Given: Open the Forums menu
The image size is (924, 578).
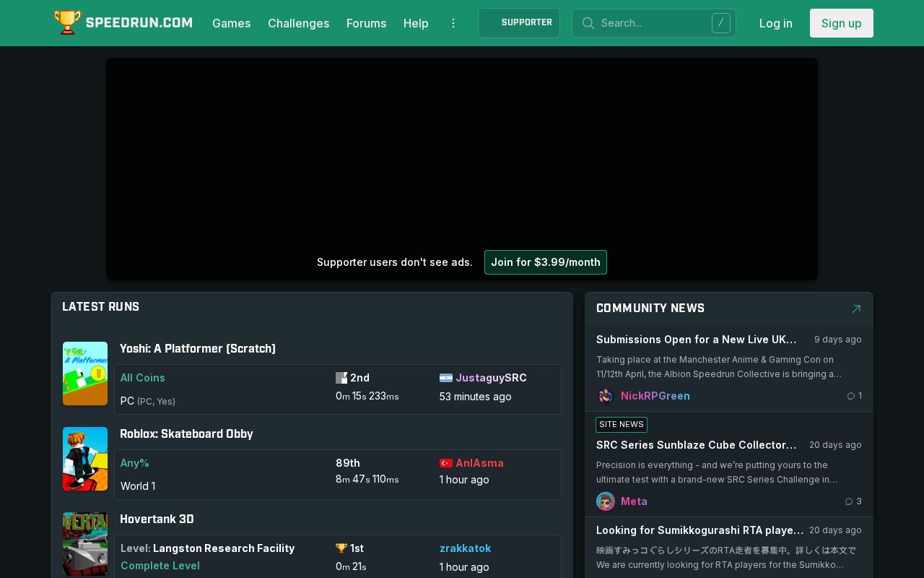Looking at the screenshot, I should click(x=366, y=23).
